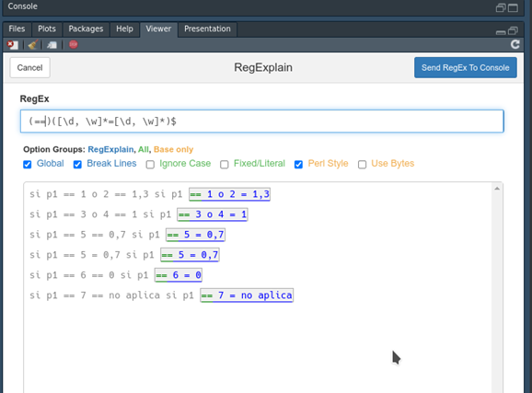Click the Cancel button
The width and height of the screenshot is (532, 393).
tap(29, 67)
